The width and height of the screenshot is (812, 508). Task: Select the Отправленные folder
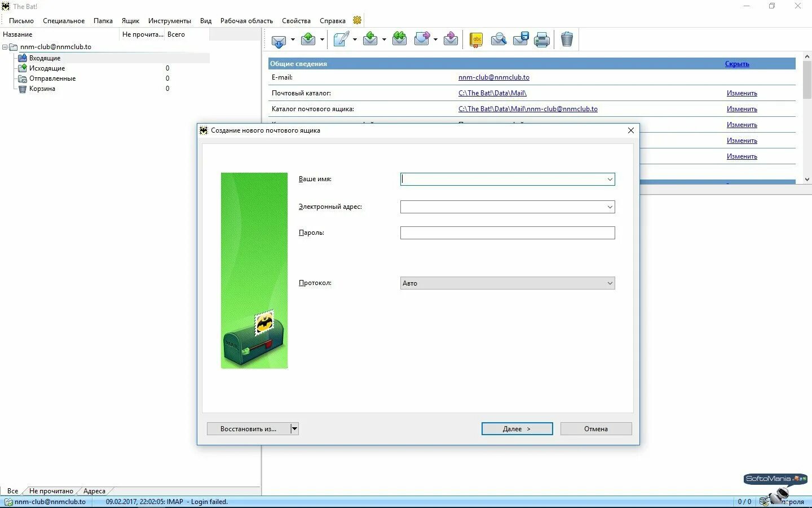pyautogui.click(x=52, y=78)
